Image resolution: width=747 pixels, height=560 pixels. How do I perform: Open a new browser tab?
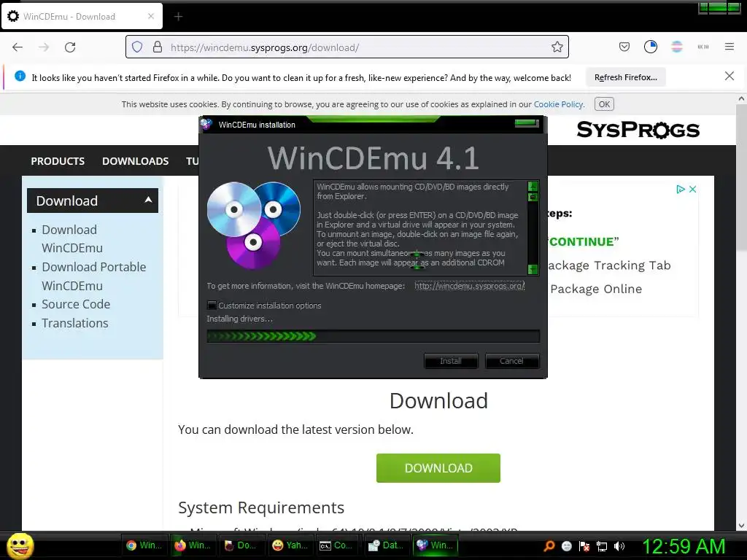[x=178, y=17]
